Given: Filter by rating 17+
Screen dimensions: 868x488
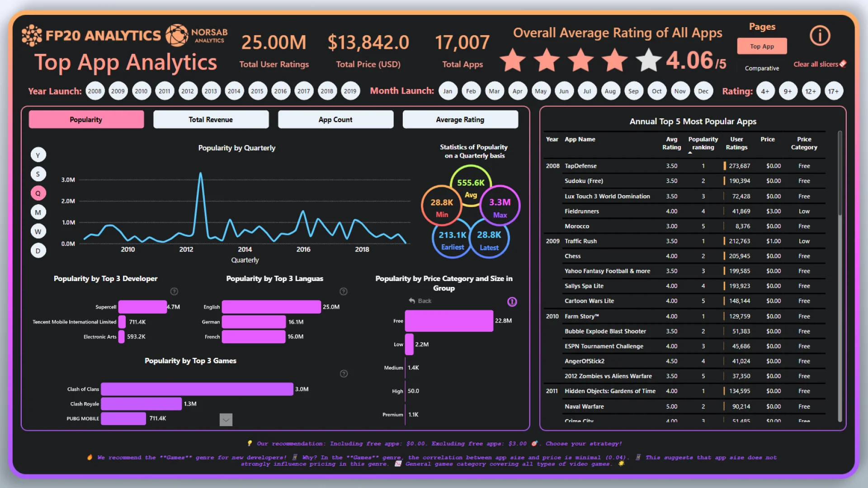Looking at the screenshot, I should (x=834, y=91).
